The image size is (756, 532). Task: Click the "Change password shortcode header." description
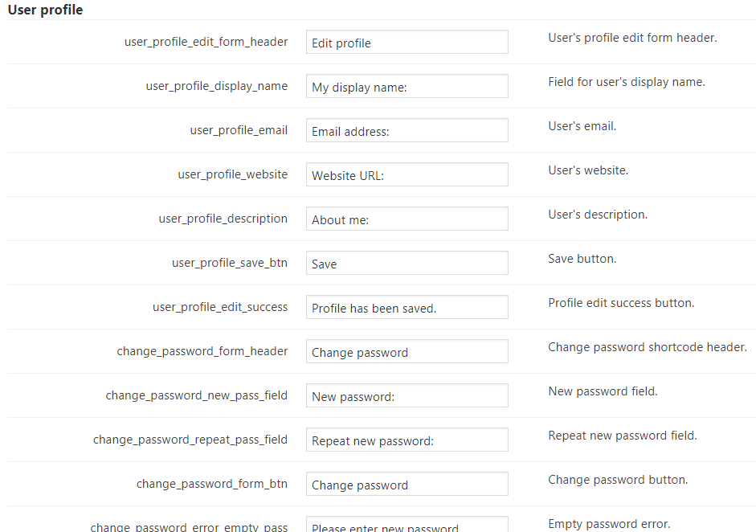648,347
